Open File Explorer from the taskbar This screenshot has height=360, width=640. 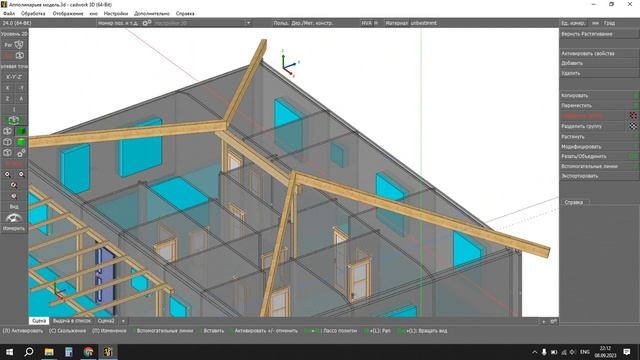coord(49,351)
